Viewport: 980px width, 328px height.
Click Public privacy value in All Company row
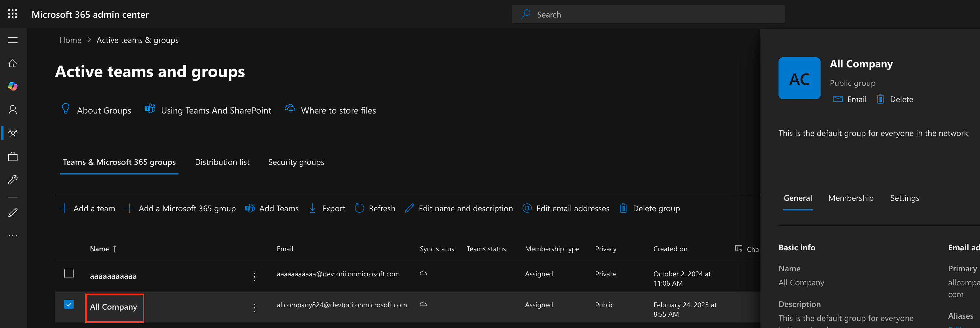pos(604,305)
